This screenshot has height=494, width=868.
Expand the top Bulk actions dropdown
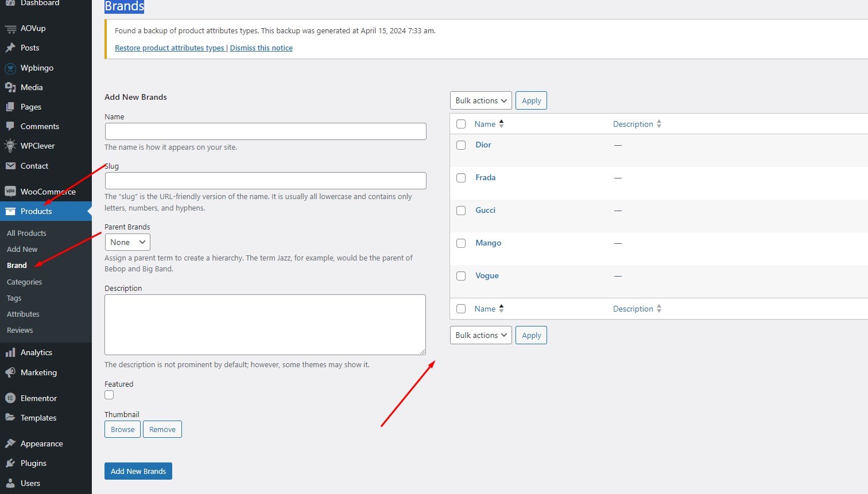(480, 100)
